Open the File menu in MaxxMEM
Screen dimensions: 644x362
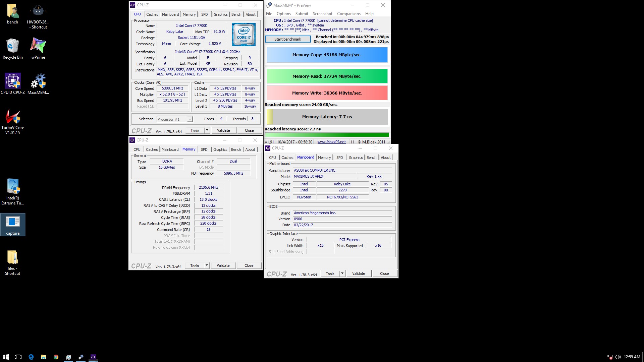point(269,14)
